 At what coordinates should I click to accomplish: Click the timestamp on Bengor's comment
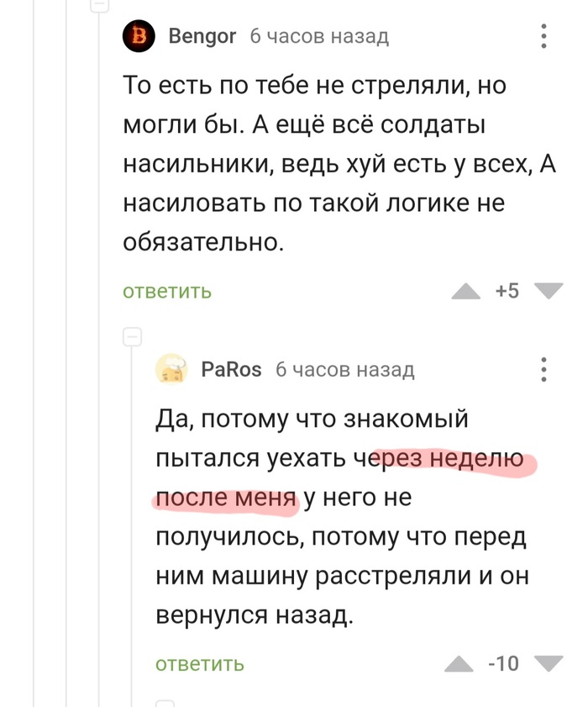click(x=319, y=36)
